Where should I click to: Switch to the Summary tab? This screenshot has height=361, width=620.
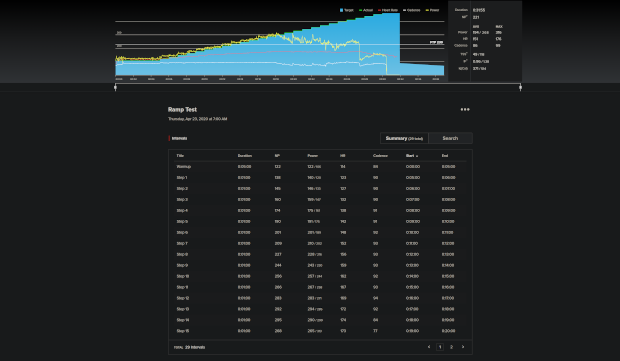404,138
